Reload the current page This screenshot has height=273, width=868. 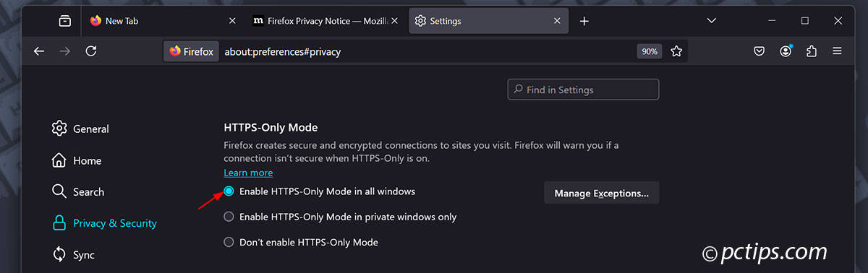pyautogui.click(x=91, y=51)
